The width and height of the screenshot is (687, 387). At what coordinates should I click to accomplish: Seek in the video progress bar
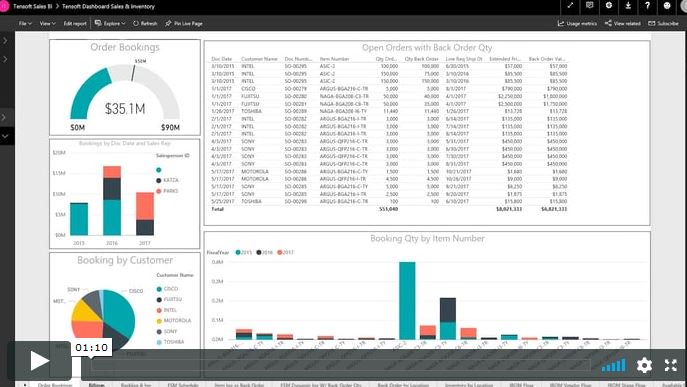tap(340, 365)
